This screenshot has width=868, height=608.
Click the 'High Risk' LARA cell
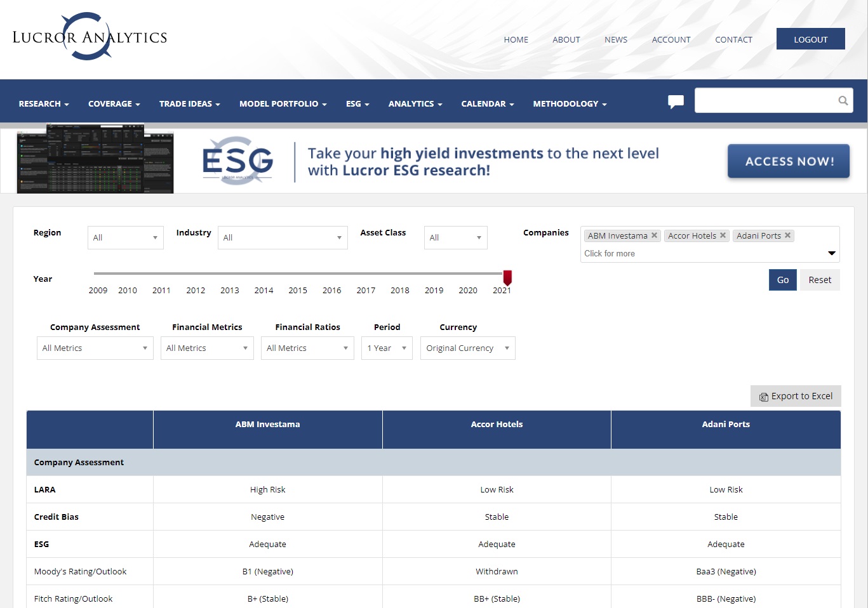click(268, 489)
